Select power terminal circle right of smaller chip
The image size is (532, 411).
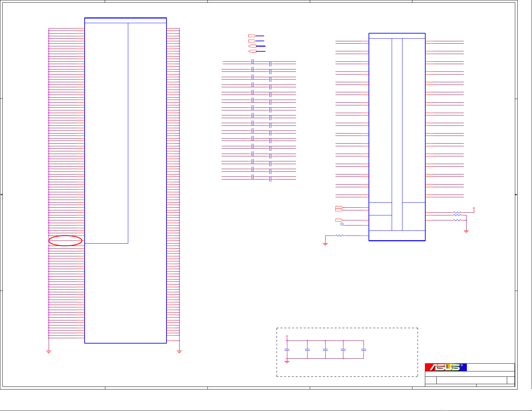point(474,208)
